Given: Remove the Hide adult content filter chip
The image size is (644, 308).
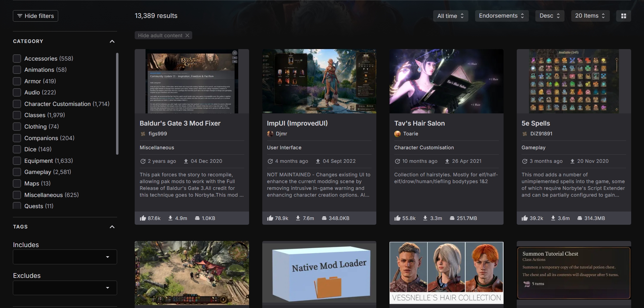Looking at the screenshot, I should coord(187,36).
